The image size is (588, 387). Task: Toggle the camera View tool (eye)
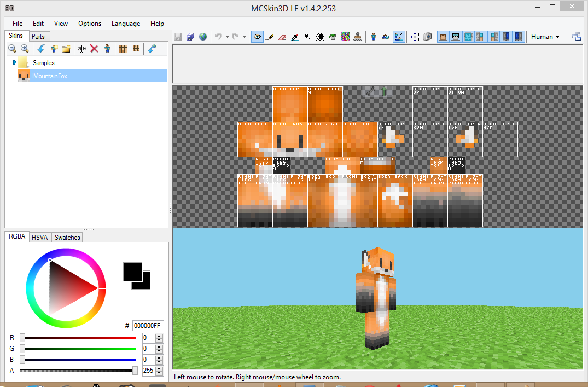point(257,37)
